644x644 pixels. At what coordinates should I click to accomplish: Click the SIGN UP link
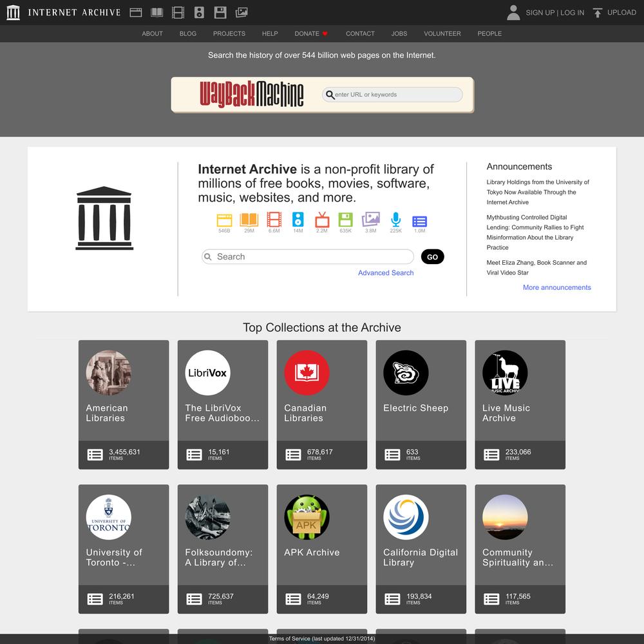tap(540, 13)
